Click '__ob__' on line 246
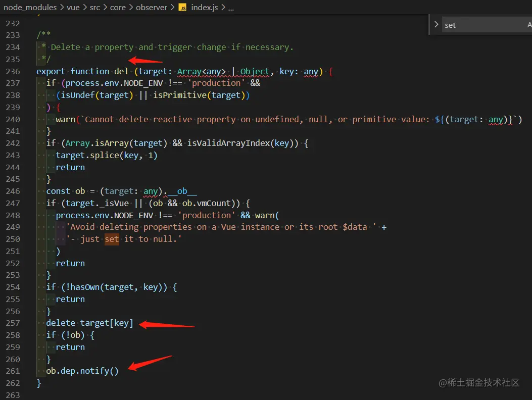This screenshot has width=532, height=400. pos(182,191)
